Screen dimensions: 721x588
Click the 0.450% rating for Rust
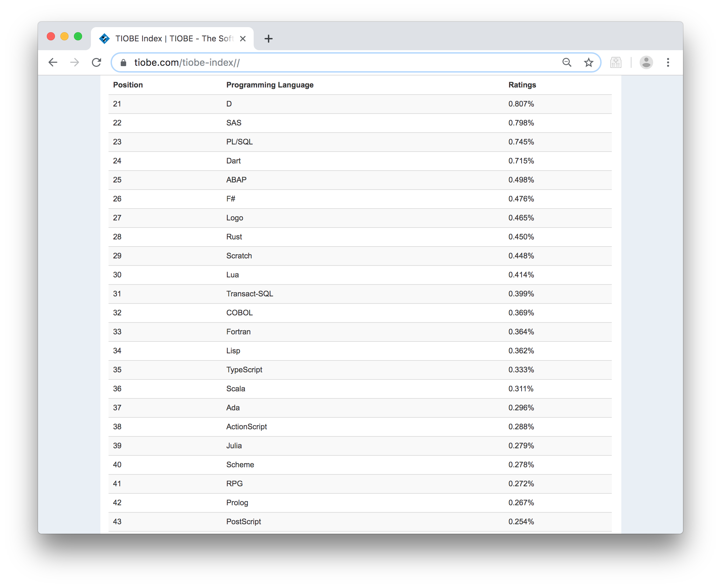click(521, 237)
